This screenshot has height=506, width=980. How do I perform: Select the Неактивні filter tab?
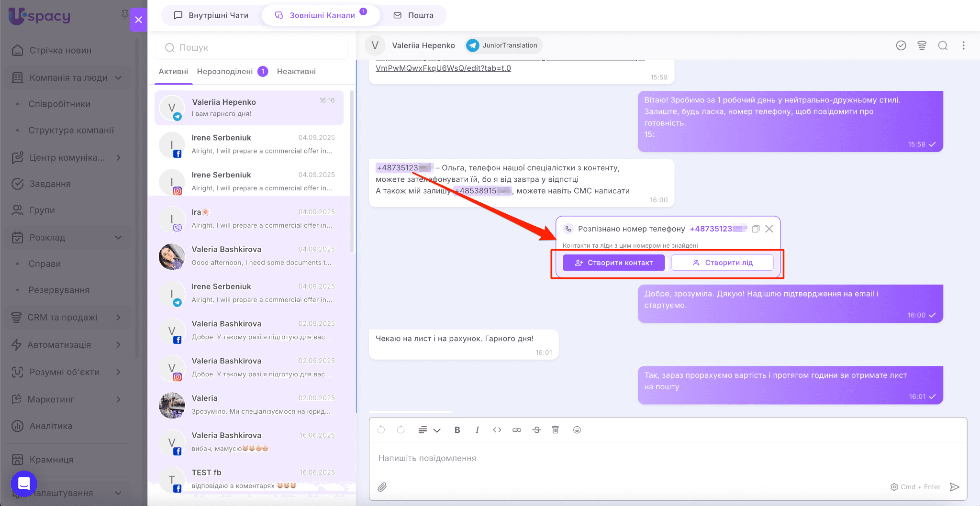click(x=296, y=71)
